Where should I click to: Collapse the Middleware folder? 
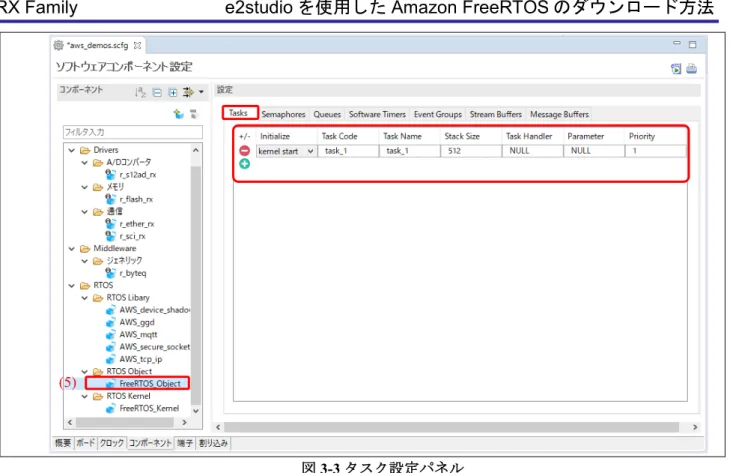pos(71,249)
